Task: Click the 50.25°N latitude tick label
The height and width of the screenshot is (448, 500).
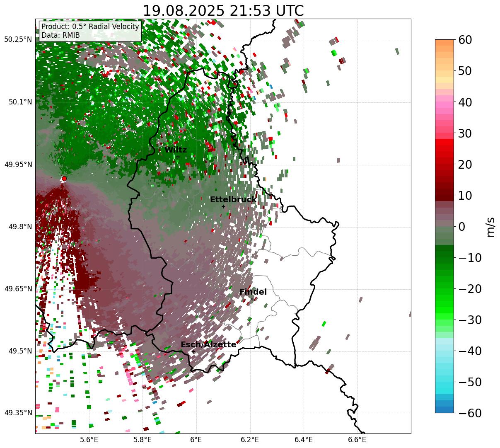Action: click(18, 39)
